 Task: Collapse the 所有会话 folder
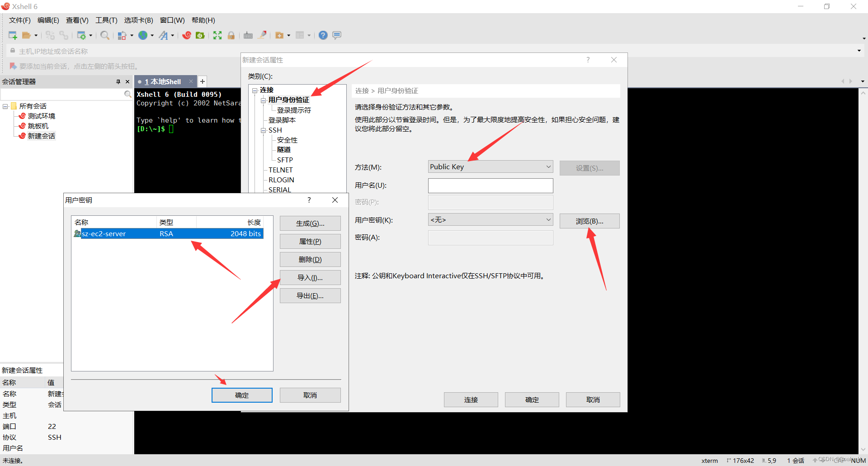[x=5, y=106]
